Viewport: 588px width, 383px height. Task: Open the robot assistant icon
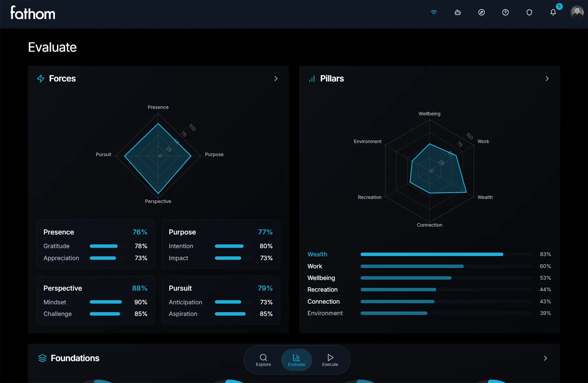tap(457, 12)
